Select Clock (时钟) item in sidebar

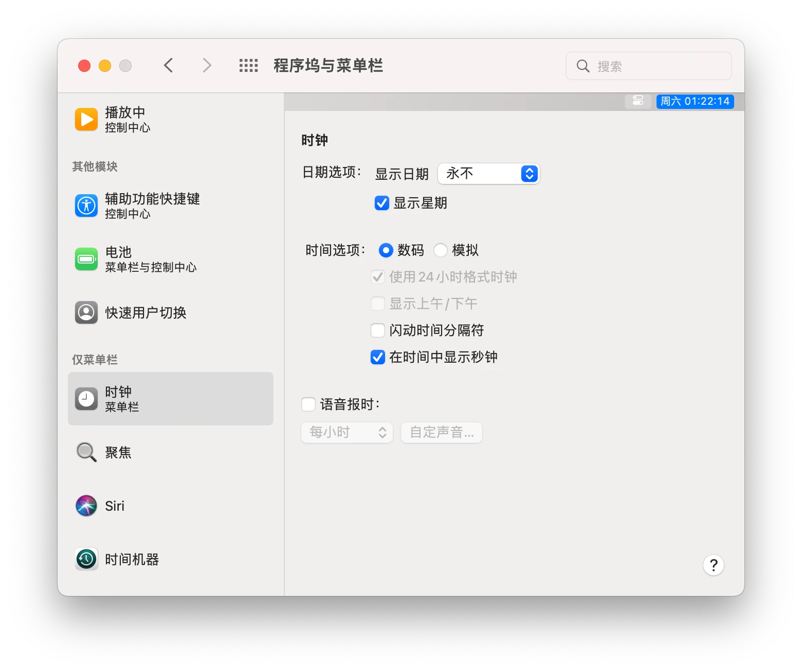coord(170,399)
